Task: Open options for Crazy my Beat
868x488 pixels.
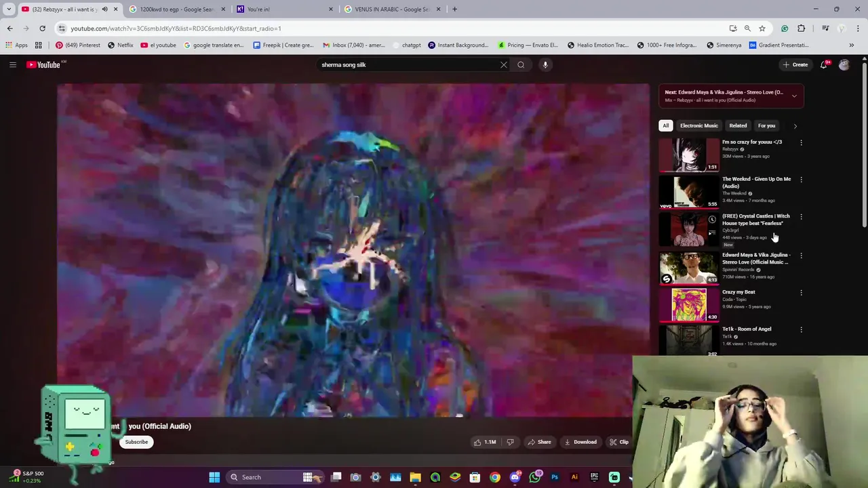Action: (801, 293)
